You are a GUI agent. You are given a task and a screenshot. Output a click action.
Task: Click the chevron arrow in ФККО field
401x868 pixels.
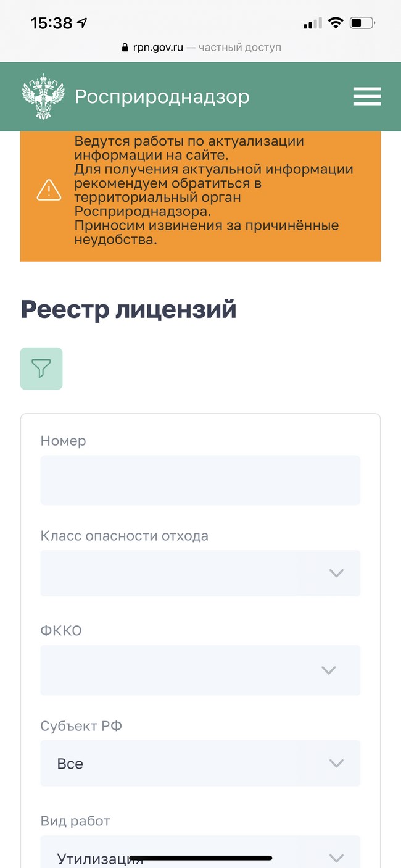pyautogui.click(x=329, y=670)
